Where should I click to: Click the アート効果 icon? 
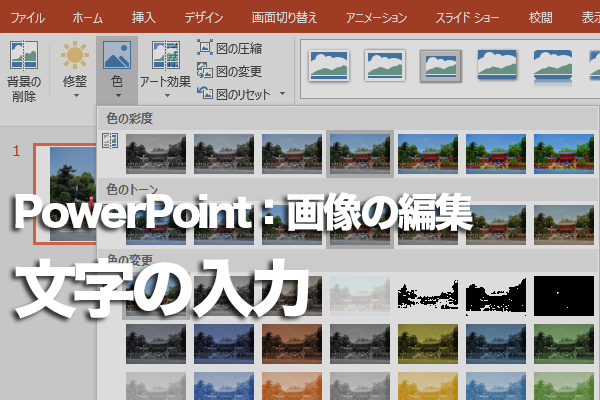pyautogui.click(x=166, y=56)
